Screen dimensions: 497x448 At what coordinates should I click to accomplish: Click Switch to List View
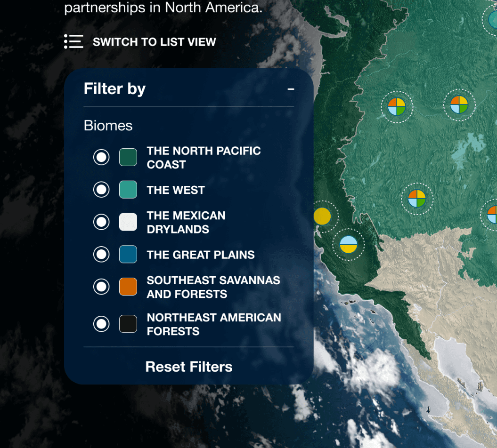154,41
